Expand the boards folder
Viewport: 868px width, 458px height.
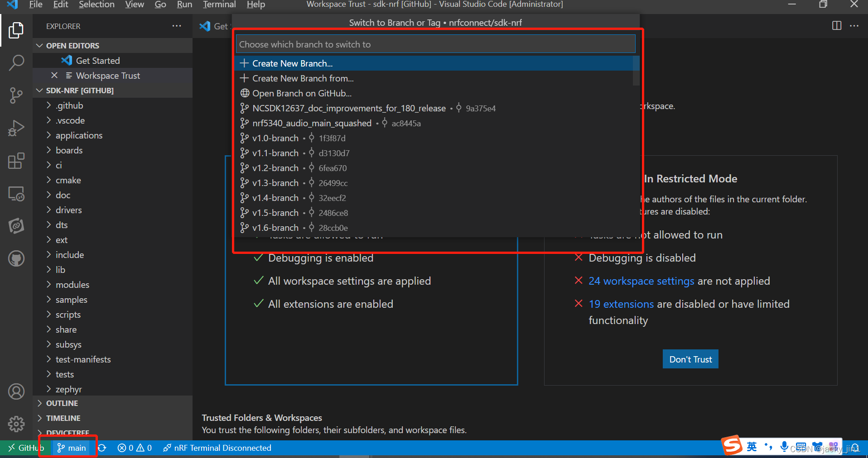[113, 150]
